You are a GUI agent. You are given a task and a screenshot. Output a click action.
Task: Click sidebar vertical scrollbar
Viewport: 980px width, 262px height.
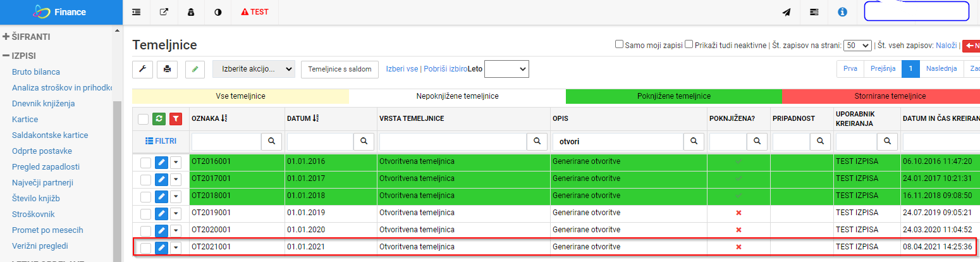[117, 180]
